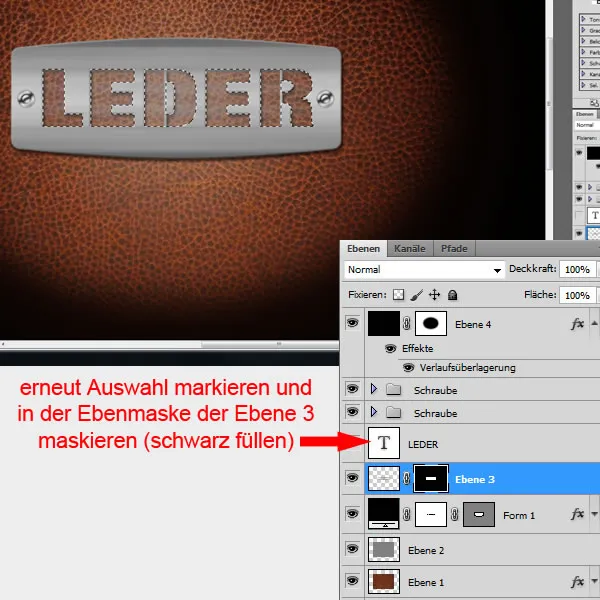The image size is (600, 600).
Task: Select the Ebene 1 layer
Action: coord(470,582)
